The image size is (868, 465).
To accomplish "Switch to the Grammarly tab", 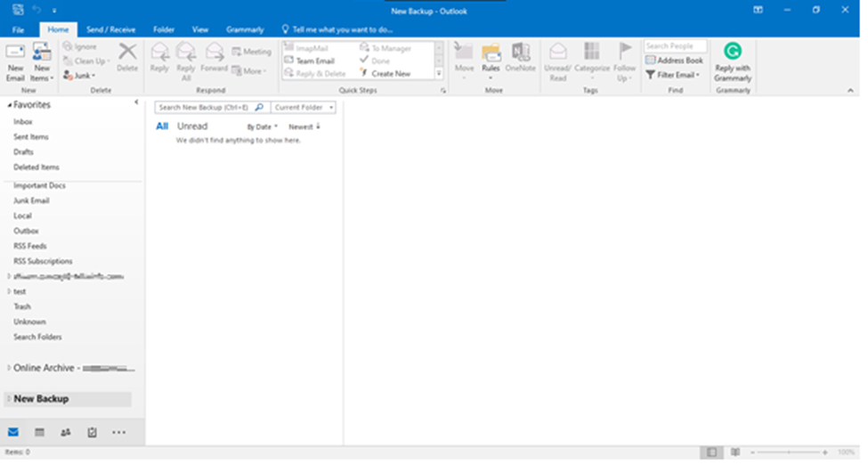I will 245,30.
